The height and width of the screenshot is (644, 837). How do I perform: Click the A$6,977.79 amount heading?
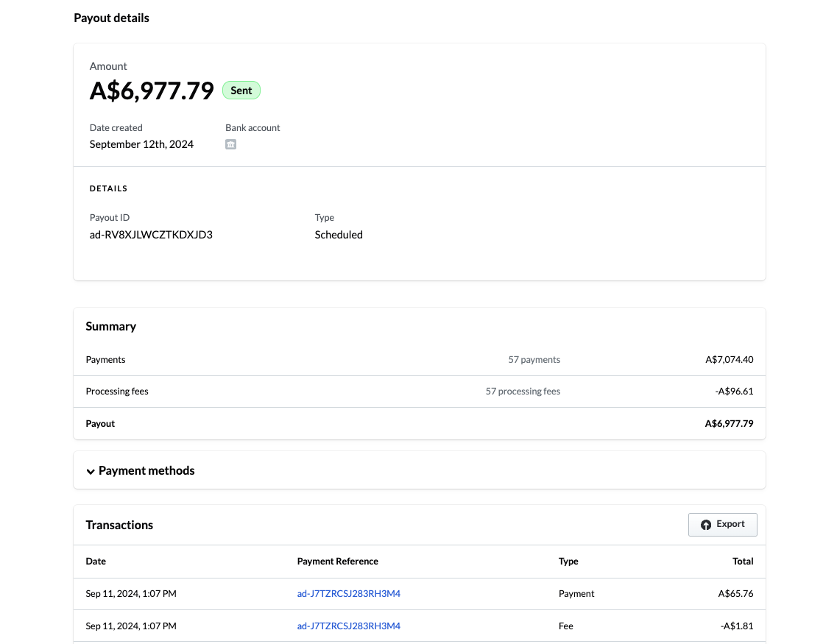(x=152, y=91)
